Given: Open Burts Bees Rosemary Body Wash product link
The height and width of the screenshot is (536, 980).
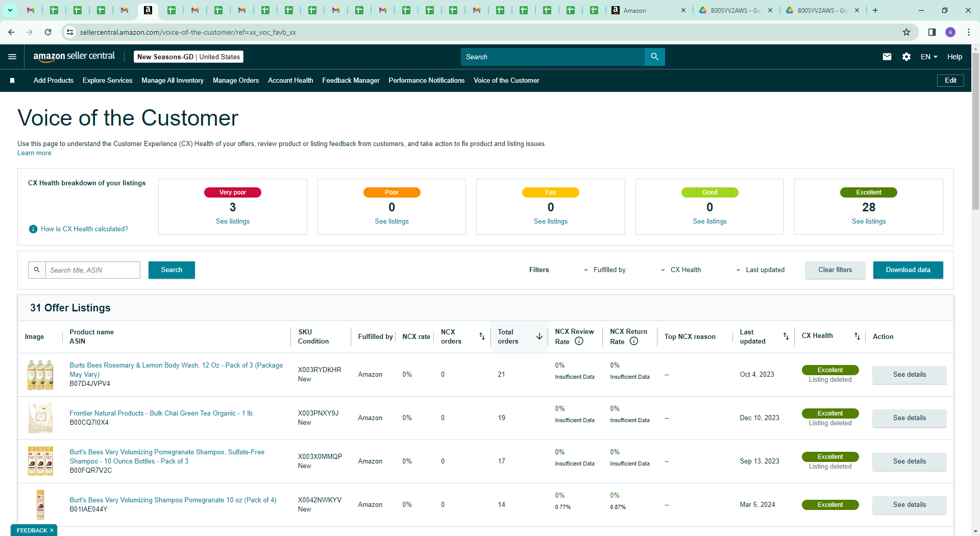Looking at the screenshot, I should [x=176, y=370].
